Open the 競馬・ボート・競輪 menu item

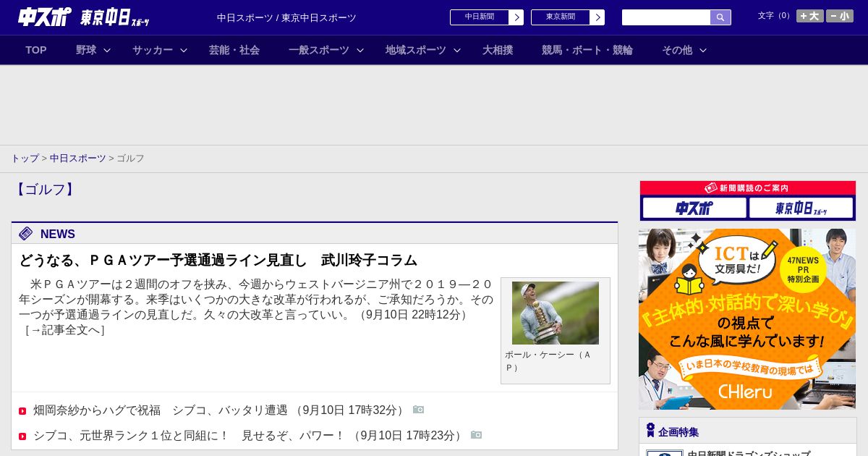pyautogui.click(x=587, y=50)
